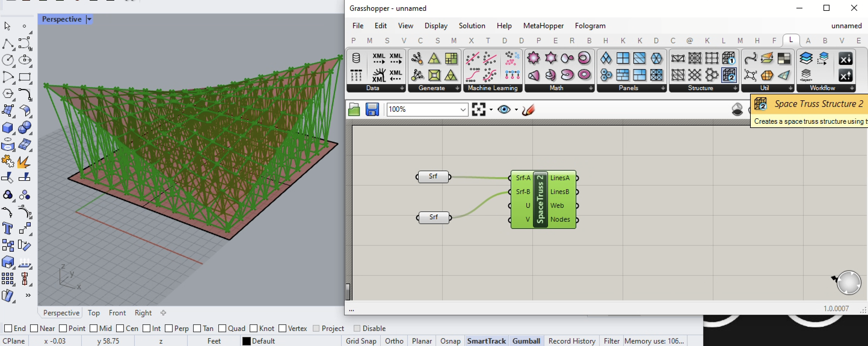Click the database cylinder icon in Data panel
The height and width of the screenshot is (346, 868).
[356, 59]
